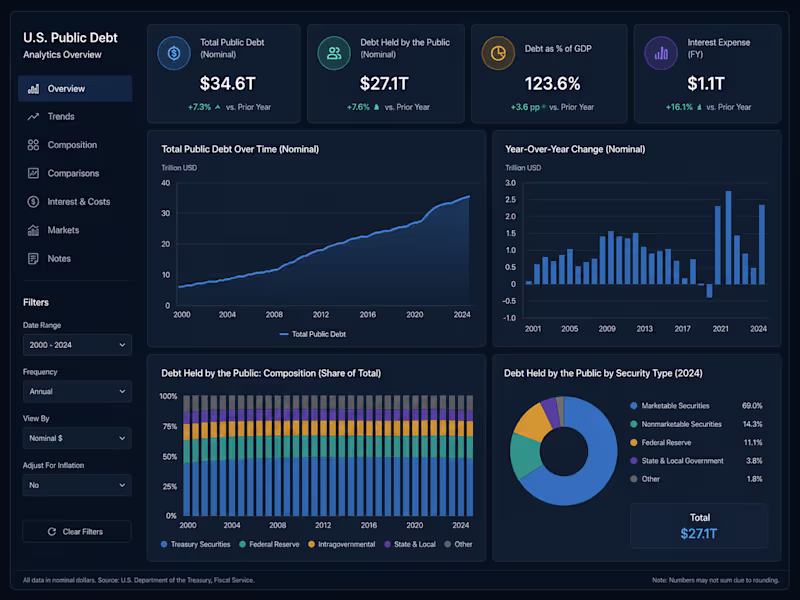Image resolution: width=800 pixels, height=600 pixels.
Task: Click the Comparisons chart icon in sidebar
Action: [33, 173]
